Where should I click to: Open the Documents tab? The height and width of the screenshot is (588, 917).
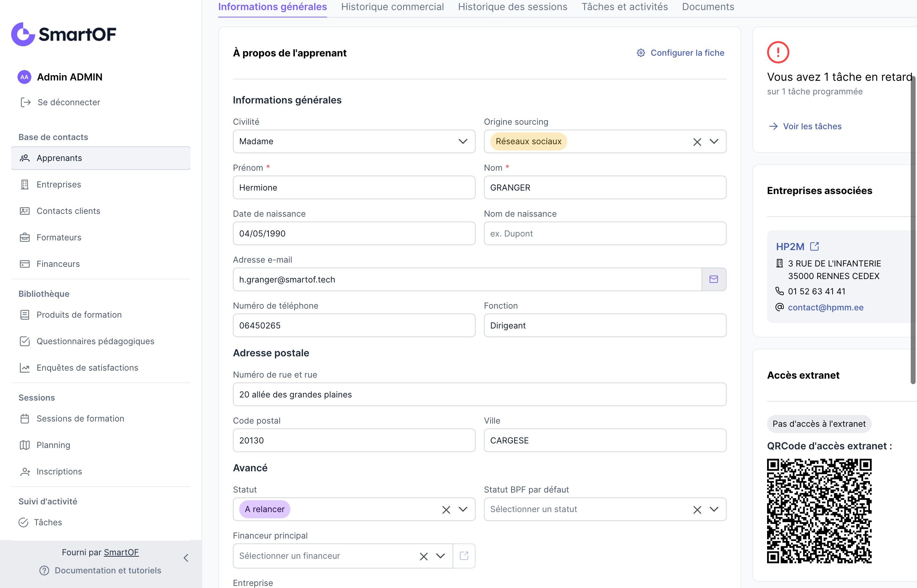tap(708, 7)
